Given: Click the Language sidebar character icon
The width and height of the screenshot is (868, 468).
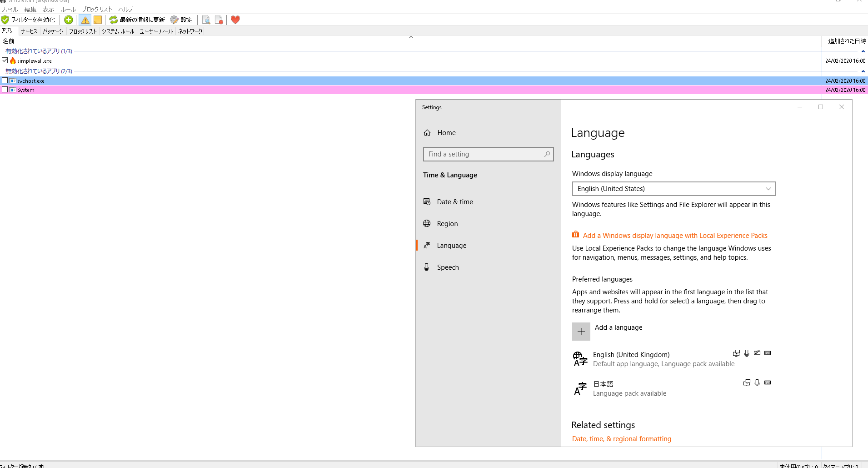Looking at the screenshot, I should 427,245.
